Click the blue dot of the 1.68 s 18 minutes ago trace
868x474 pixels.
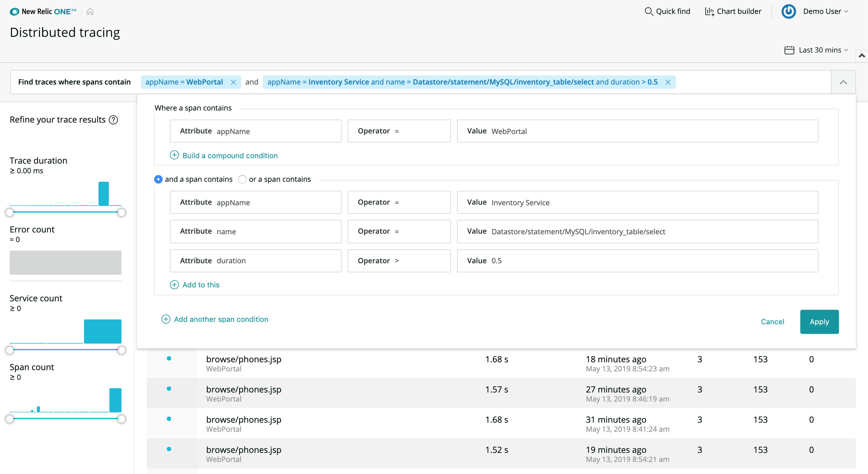169,359
